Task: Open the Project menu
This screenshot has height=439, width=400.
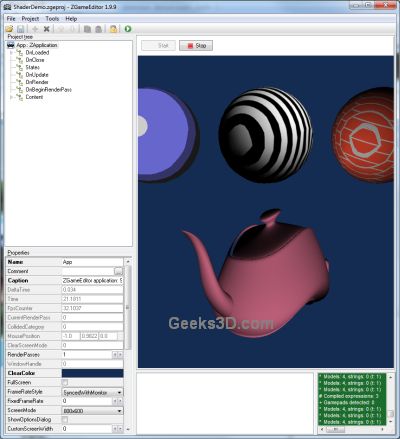Action: [30, 19]
